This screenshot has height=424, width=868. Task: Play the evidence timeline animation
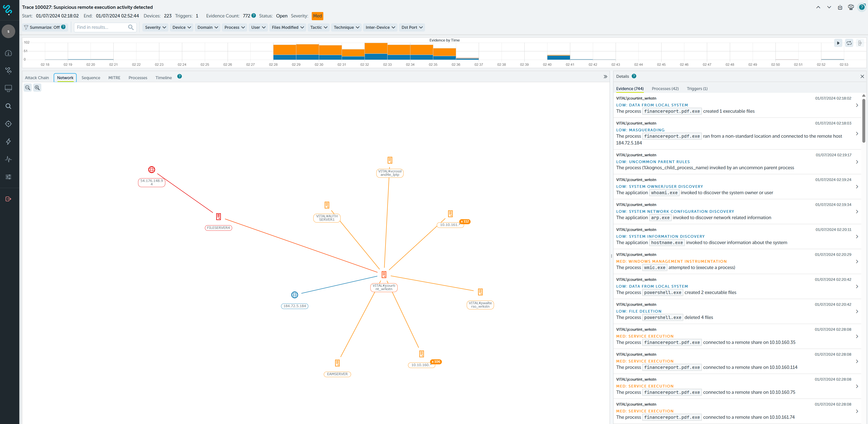pos(838,43)
